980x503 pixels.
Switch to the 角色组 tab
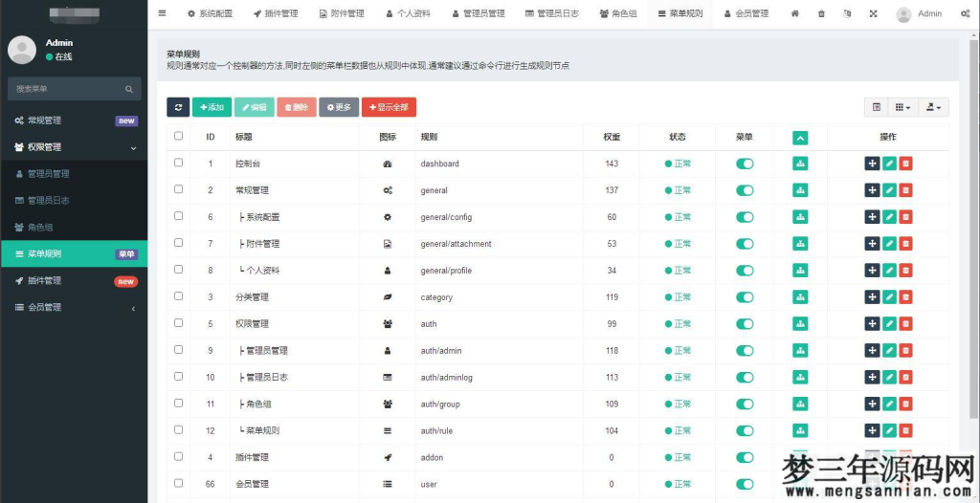[618, 13]
